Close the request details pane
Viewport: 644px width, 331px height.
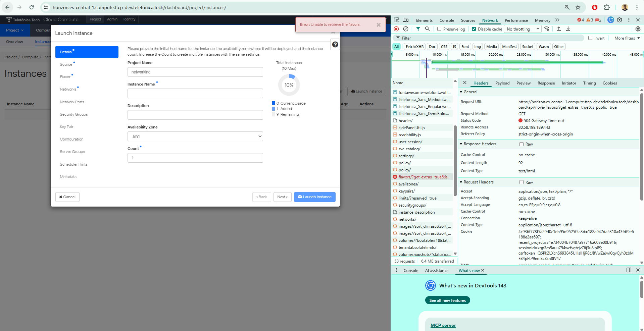(x=465, y=83)
